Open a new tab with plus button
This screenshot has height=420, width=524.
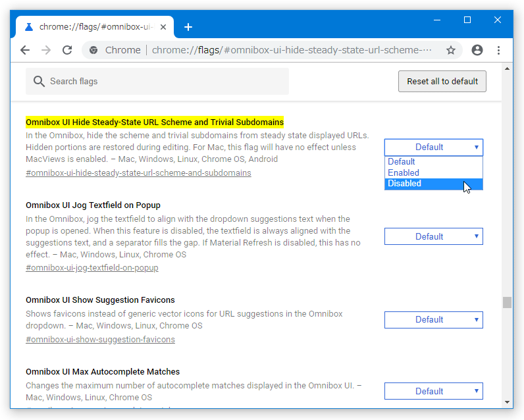point(188,27)
